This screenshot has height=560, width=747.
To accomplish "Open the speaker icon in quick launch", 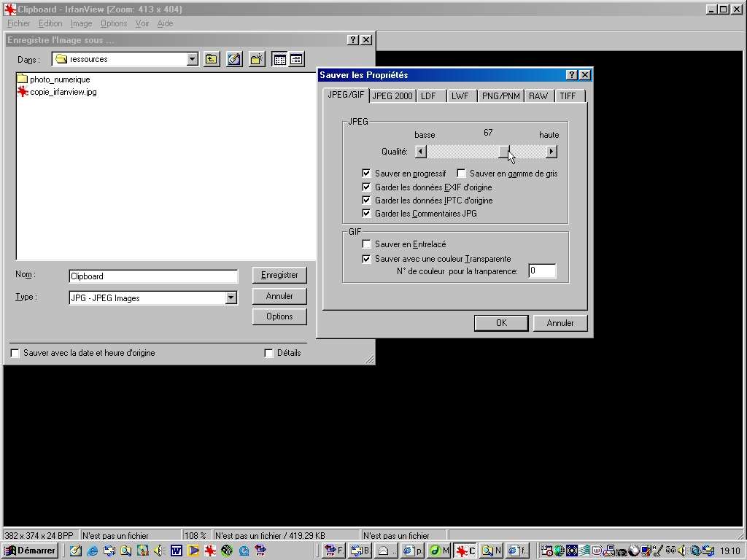I will pos(159,551).
